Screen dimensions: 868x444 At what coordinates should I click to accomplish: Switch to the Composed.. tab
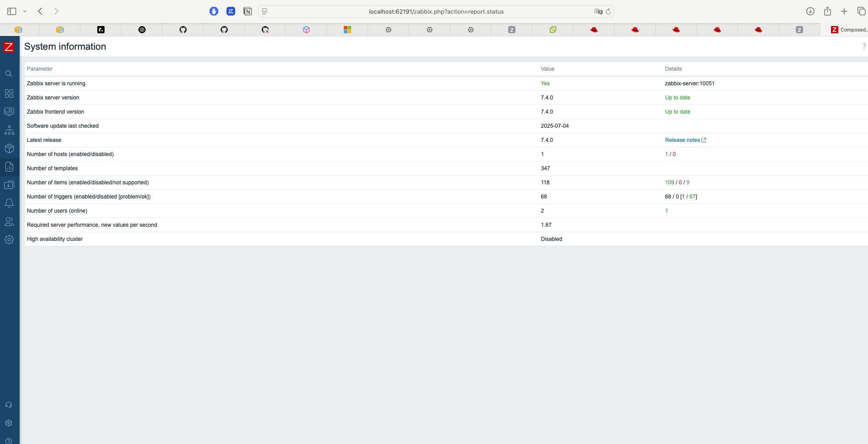pos(844,30)
